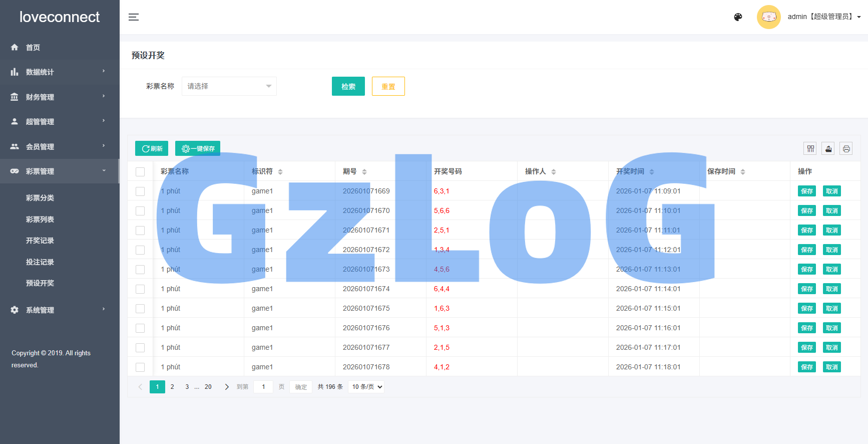The width and height of the screenshot is (868, 444).
Task: Check the row for period 202601071669
Action: (140, 191)
